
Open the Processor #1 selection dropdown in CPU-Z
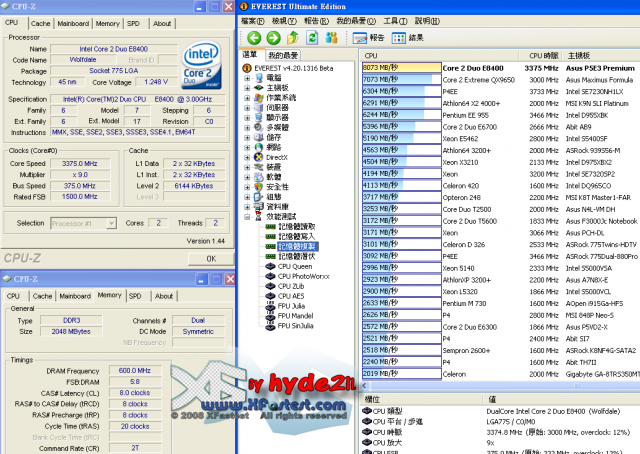(x=111, y=223)
